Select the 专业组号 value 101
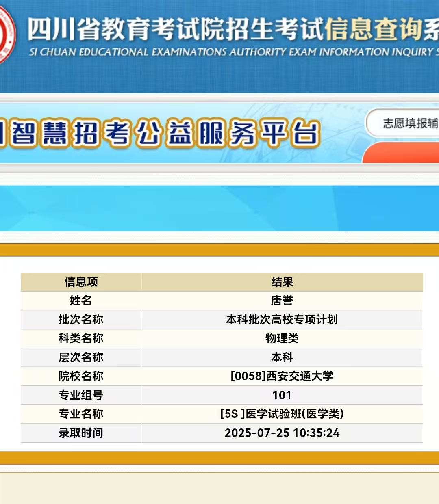 pyautogui.click(x=282, y=395)
